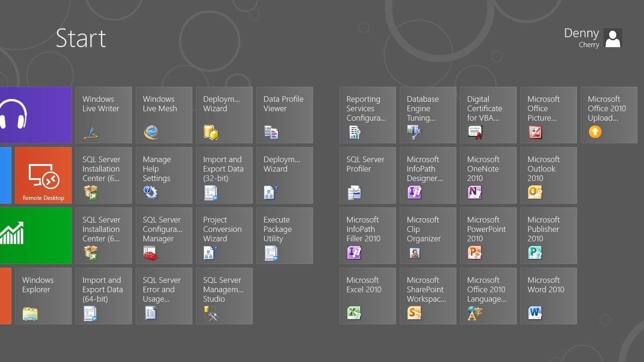Open Manage Help Settings tile
The height and width of the screenshot is (362, 644).
pos(164,175)
